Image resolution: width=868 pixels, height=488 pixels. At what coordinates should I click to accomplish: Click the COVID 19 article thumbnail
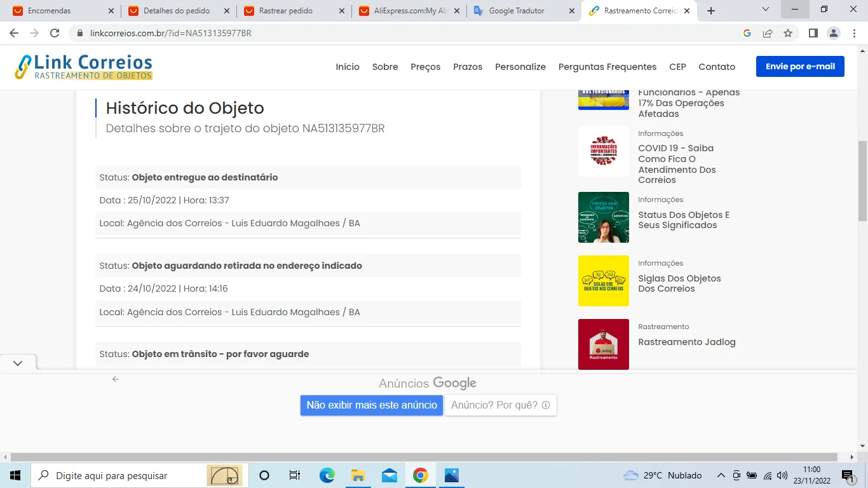tap(604, 151)
